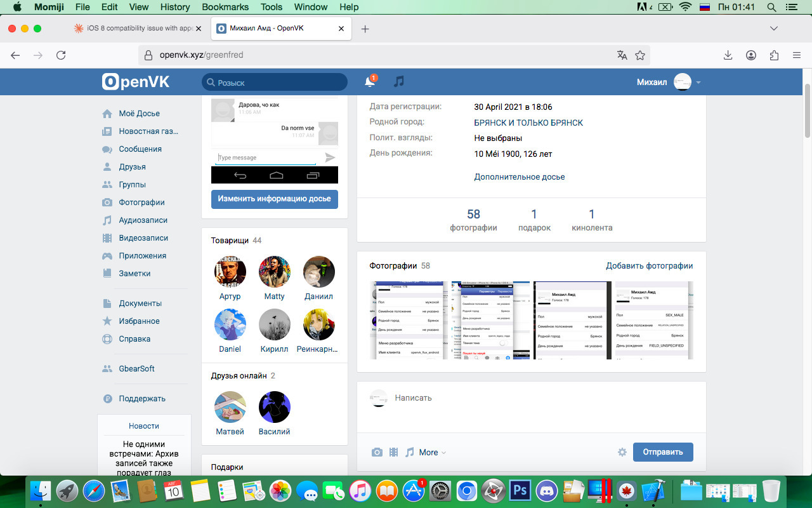Screen dimensions: 812x508
Task: Click the translate page icon in address bar
Action: coord(622,55)
